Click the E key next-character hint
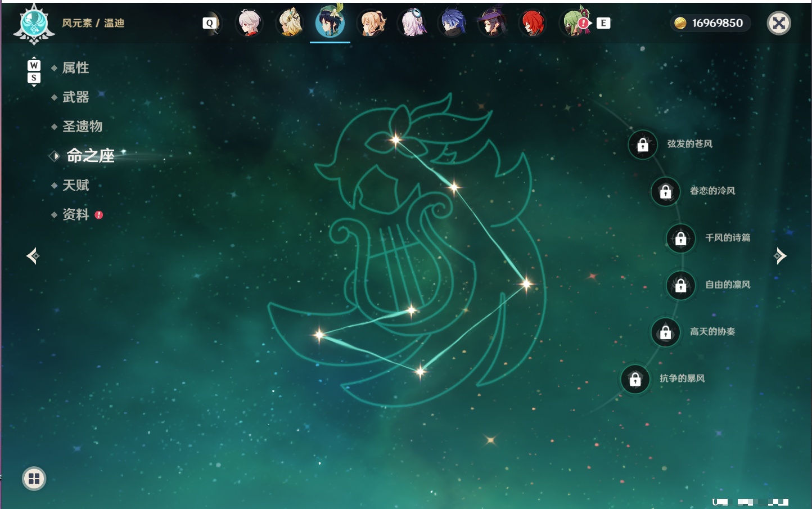Screen dimensions: 812x509 pyautogui.click(x=603, y=23)
